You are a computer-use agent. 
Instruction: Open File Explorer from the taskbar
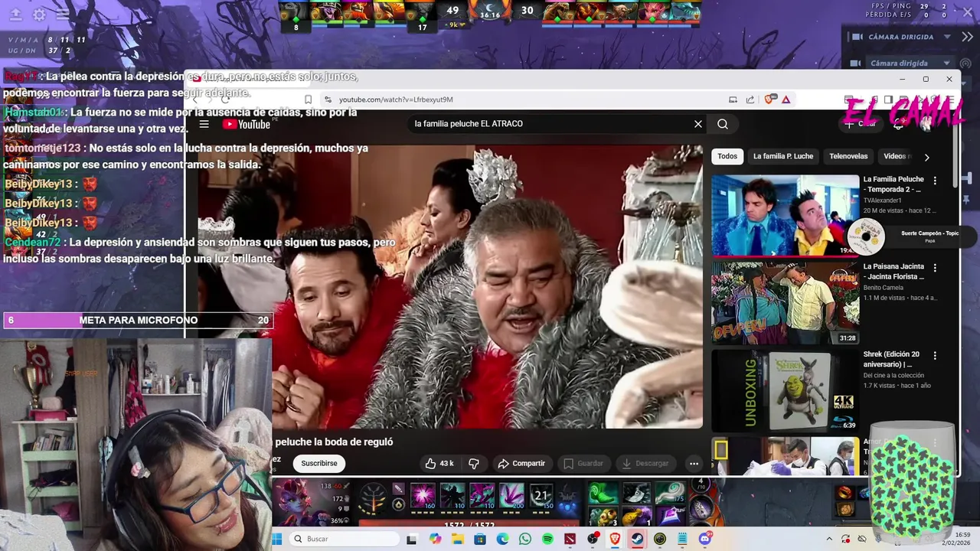(458, 539)
